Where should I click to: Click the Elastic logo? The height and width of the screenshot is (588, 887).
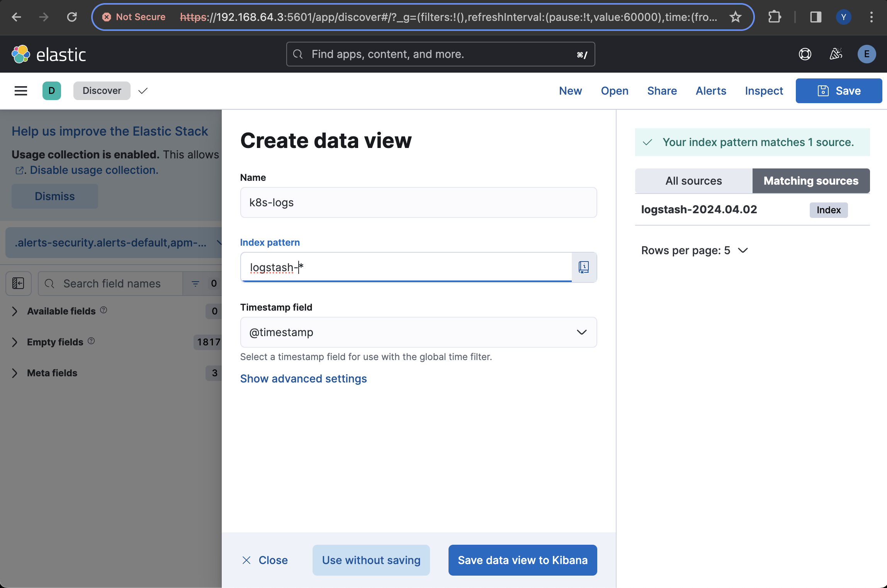[49, 54]
